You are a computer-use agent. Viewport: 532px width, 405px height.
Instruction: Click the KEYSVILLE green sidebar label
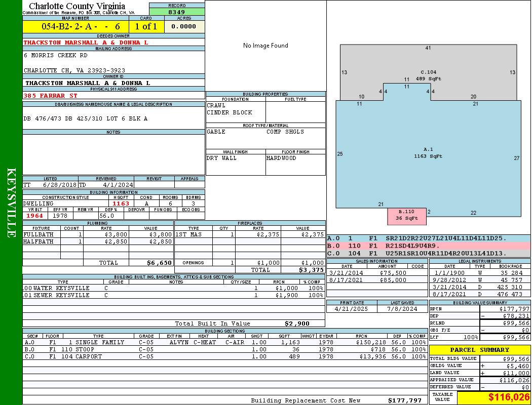[11, 202]
